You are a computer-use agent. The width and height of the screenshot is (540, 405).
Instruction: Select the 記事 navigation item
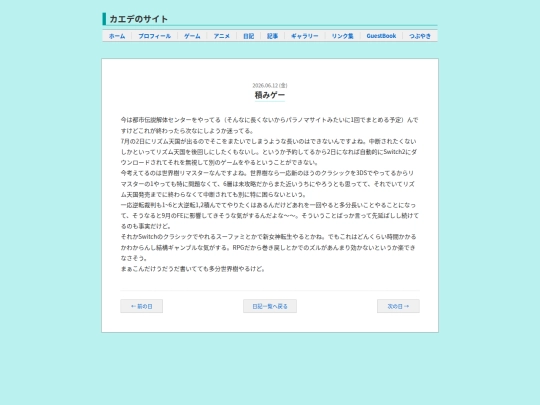(272, 36)
